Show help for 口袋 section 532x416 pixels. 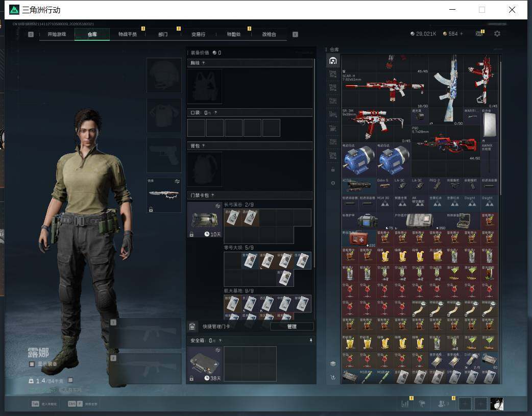[215, 113]
